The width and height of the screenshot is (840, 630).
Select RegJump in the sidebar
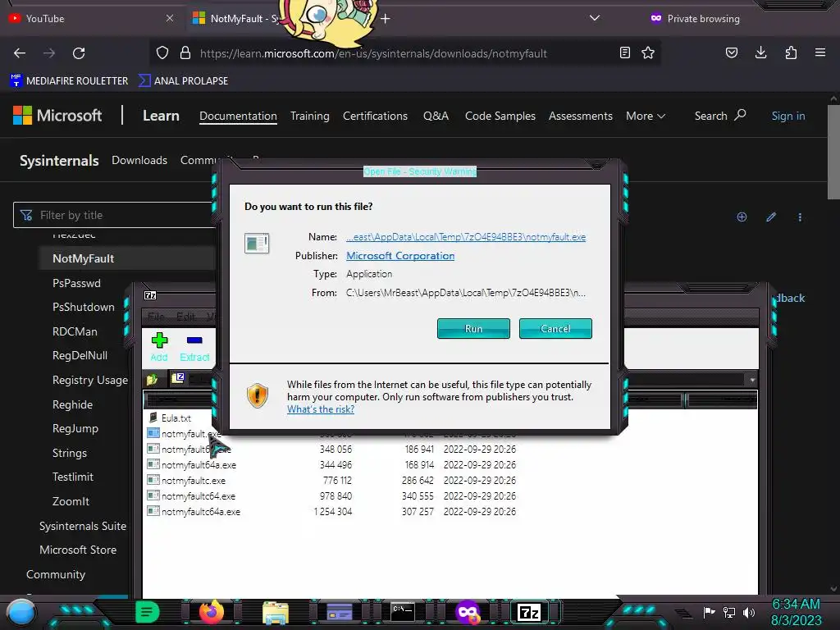click(75, 428)
